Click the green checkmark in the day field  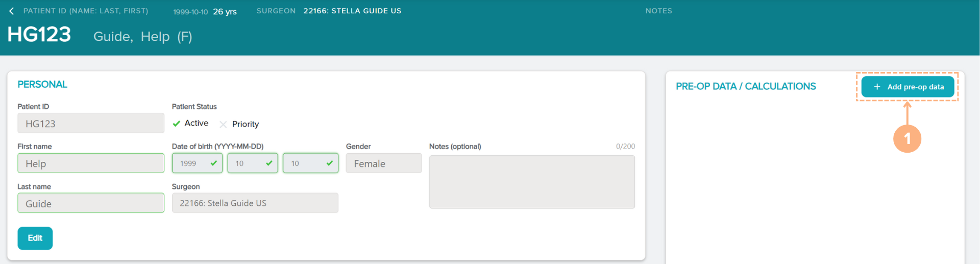pyautogui.click(x=329, y=163)
